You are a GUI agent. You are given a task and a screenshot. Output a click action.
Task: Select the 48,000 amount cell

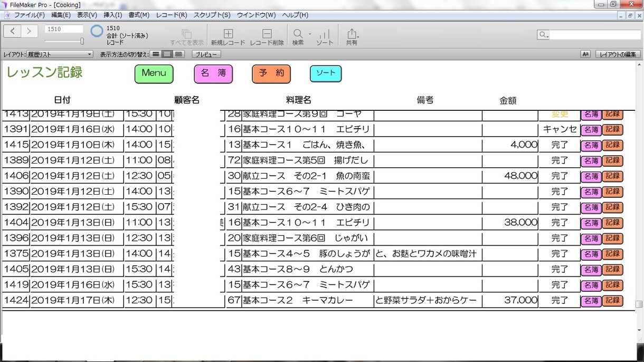[510, 176]
